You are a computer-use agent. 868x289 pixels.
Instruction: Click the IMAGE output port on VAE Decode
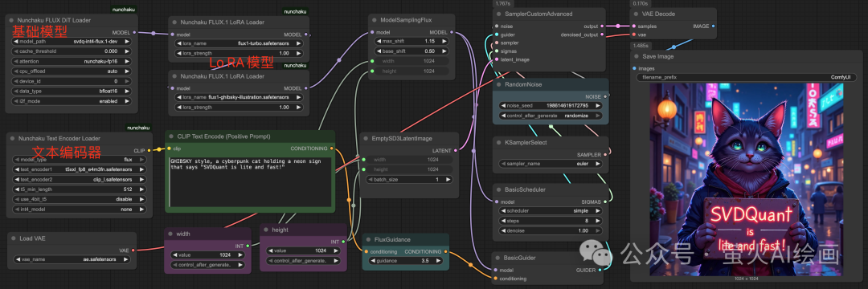(713, 26)
